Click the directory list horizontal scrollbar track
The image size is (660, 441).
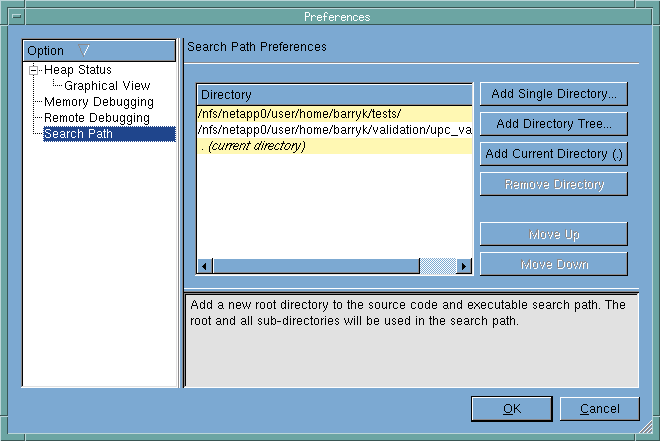pyautogui.click(x=310, y=266)
